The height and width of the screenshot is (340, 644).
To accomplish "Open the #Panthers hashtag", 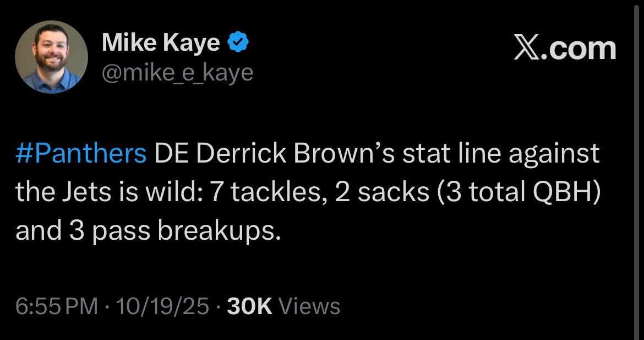I will [x=81, y=154].
